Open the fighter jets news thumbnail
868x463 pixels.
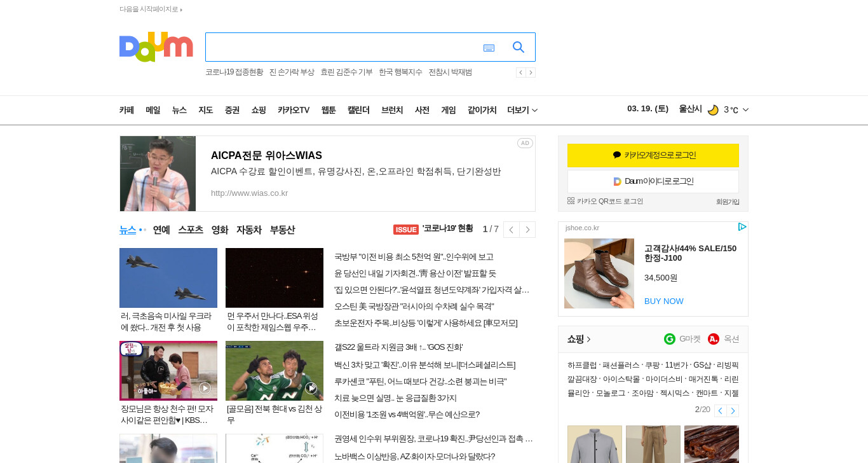click(x=168, y=278)
